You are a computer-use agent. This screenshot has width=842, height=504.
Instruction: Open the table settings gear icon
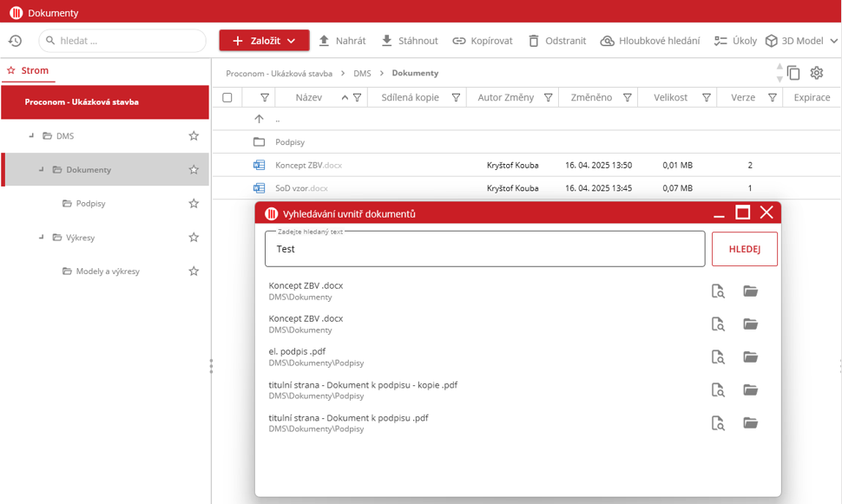pos(816,74)
